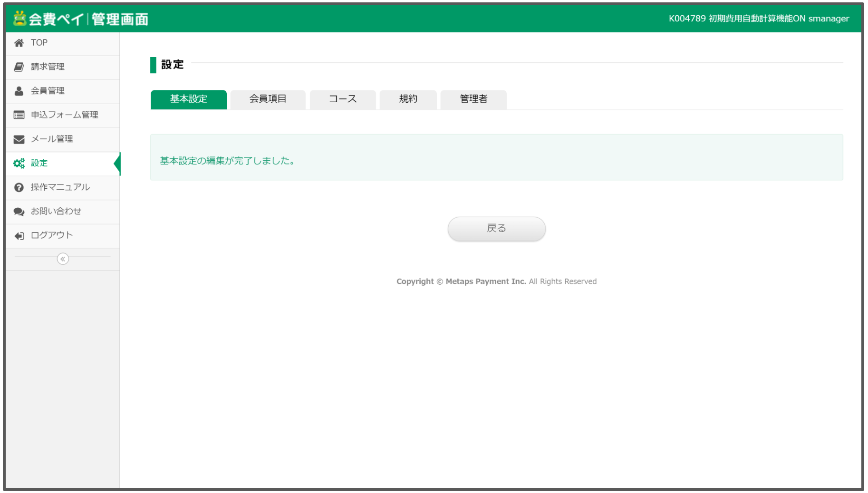Select the 会員管理 person icon
The height and width of the screenshot is (493, 868).
click(19, 91)
